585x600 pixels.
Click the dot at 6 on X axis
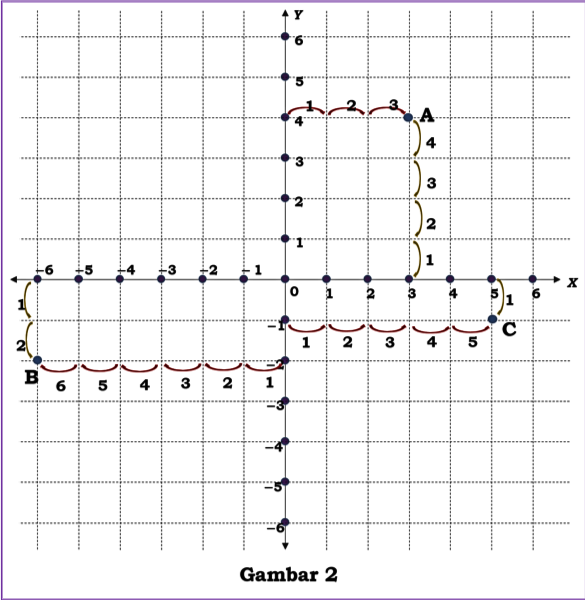[533, 279]
